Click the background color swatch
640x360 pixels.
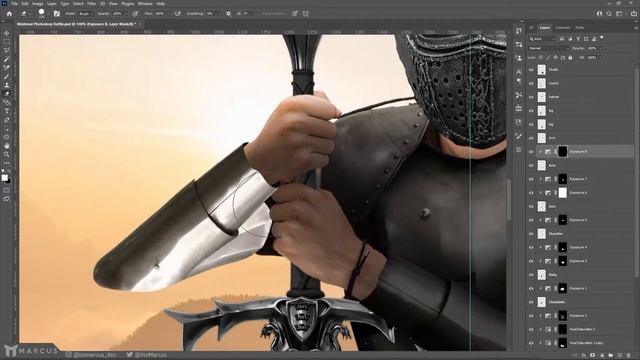(9, 181)
